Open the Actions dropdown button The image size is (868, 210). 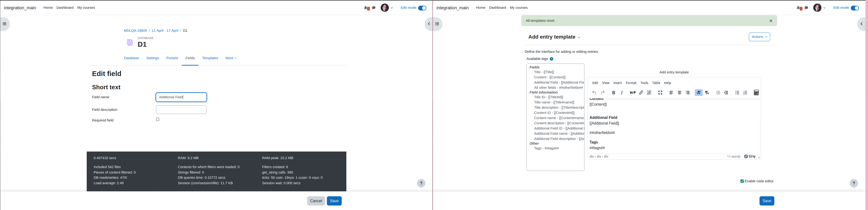759,37
